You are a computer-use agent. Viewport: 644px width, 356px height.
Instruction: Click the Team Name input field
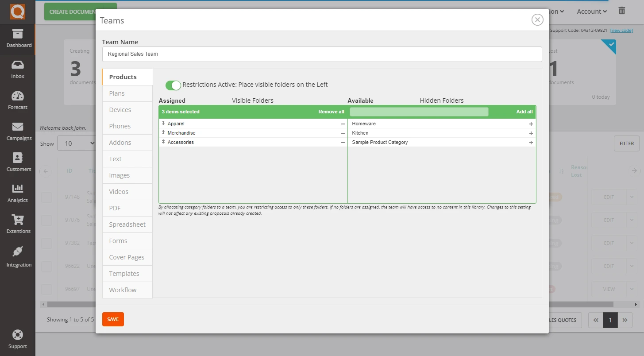pyautogui.click(x=322, y=54)
